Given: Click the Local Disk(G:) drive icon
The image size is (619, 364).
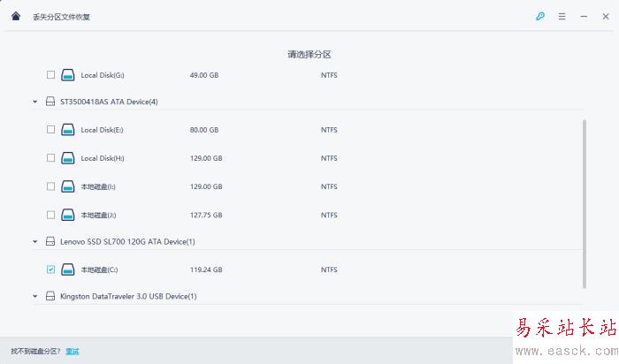Looking at the screenshot, I should pos(68,75).
